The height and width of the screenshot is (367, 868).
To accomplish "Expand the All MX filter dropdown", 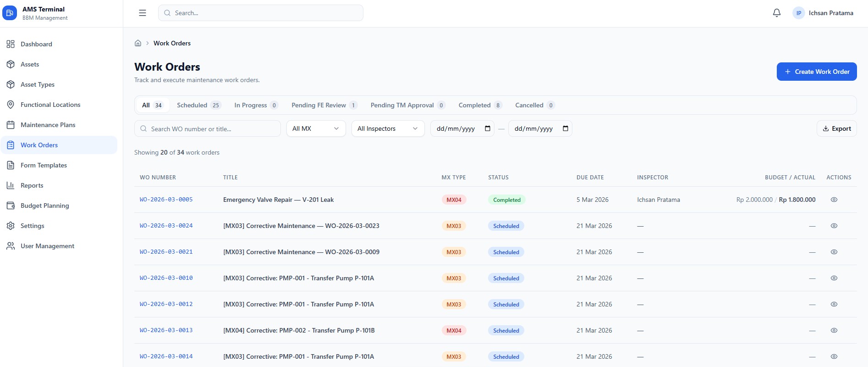I will coord(316,128).
